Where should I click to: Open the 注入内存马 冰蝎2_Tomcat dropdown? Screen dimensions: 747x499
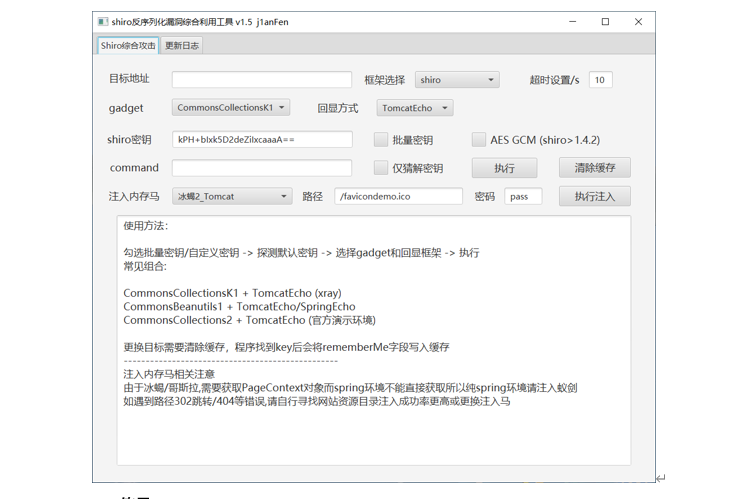232,196
